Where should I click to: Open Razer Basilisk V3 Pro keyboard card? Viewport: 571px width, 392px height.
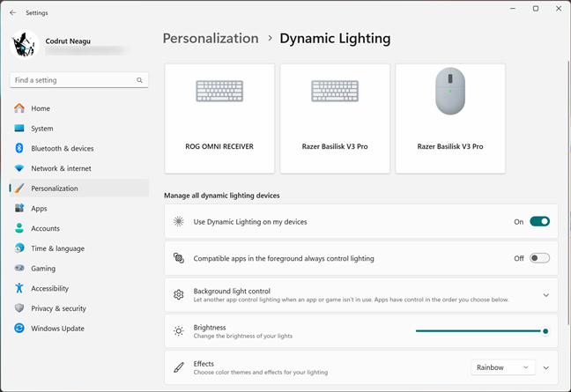[x=335, y=119]
